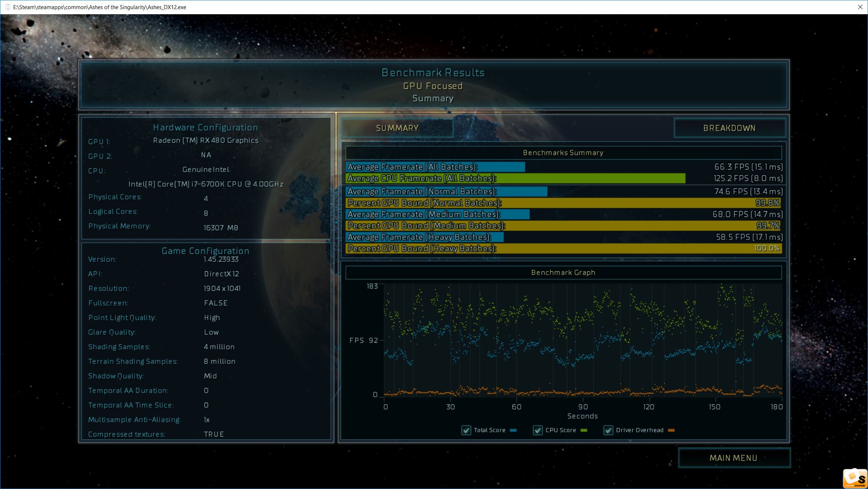Select Percent GPU Bound (Medium Batches) bar

click(563, 226)
